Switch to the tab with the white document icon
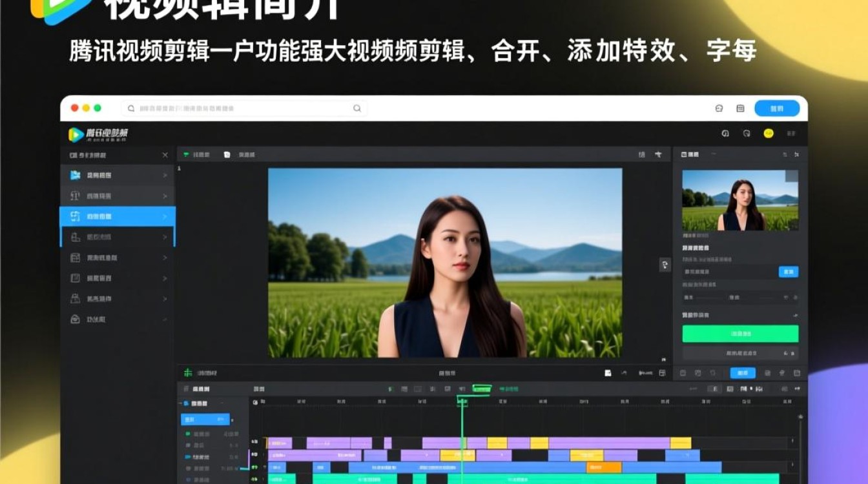Image resolution: width=868 pixels, height=484 pixels. tap(239, 155)
